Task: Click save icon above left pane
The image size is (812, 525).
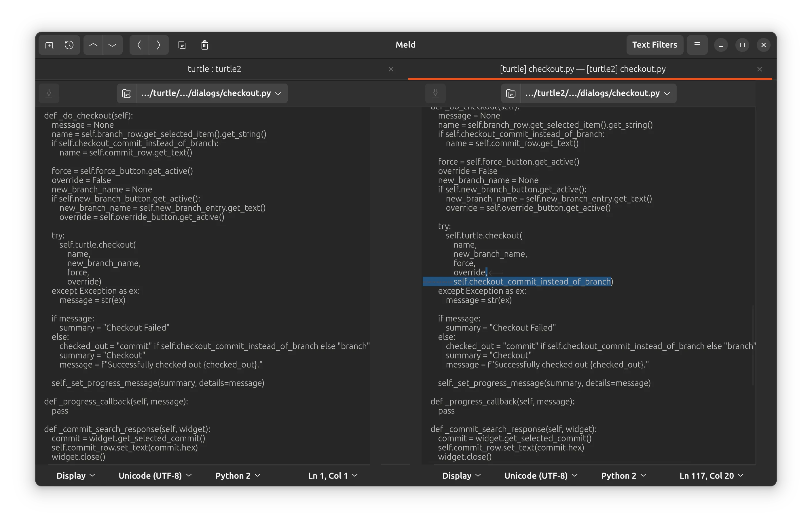Action: coord(49,93)
